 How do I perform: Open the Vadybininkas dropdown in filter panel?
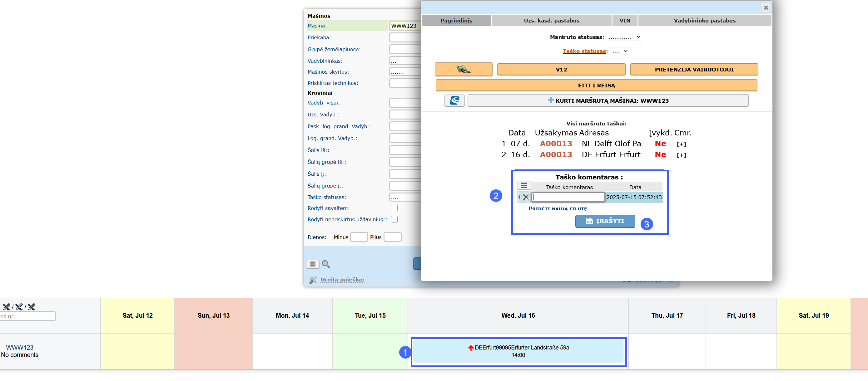tap(405, 61)
